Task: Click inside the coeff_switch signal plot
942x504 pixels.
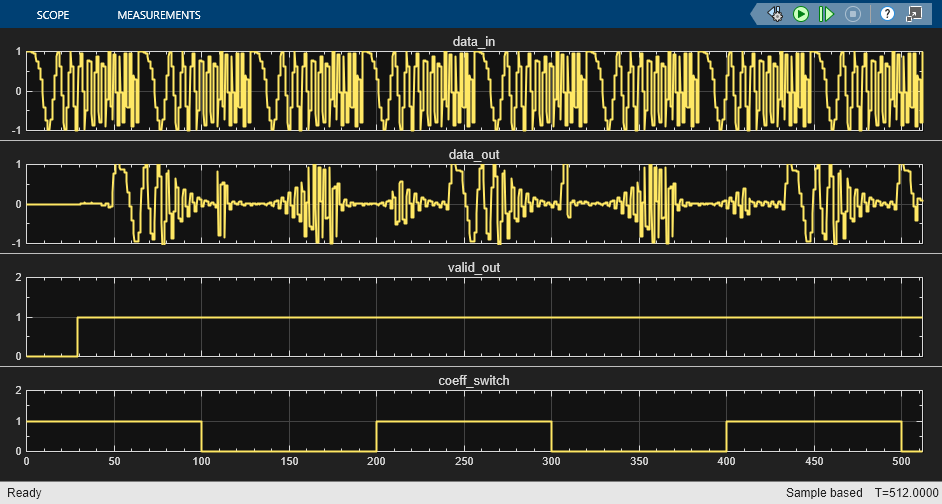Action: (x=474, y=421)
